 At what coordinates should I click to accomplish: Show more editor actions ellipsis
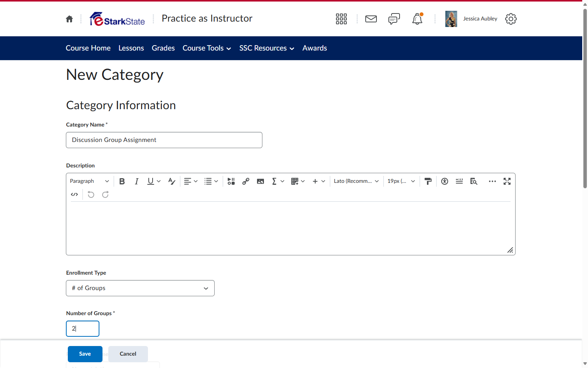pos(492,181)
